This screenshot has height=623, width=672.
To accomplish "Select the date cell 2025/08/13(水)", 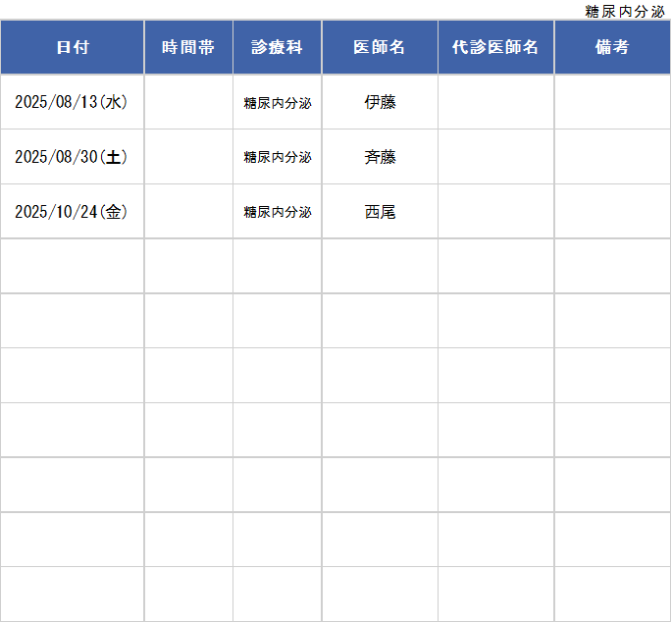I will click(x=72, y=102).
